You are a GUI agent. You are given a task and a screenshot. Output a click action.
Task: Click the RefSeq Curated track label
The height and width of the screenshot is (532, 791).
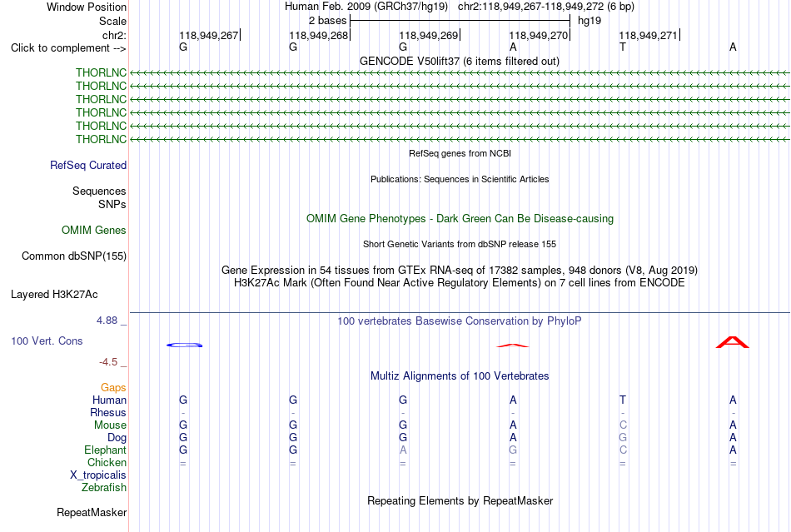(88, 166)
